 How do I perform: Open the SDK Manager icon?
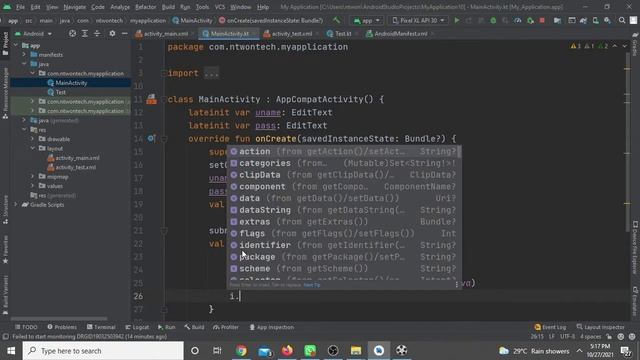[607, 20]
